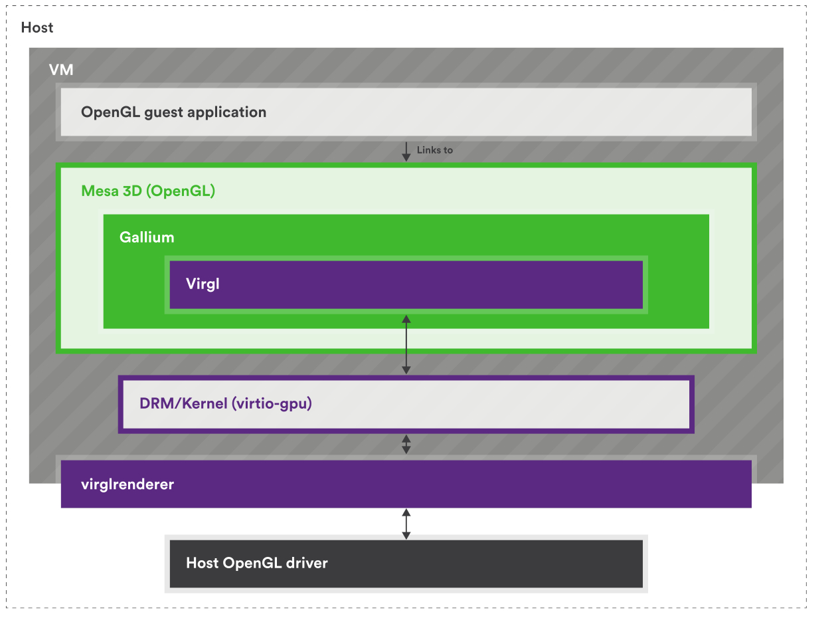
Task: Collapse the Gallium group
Action: click(146, 237)
